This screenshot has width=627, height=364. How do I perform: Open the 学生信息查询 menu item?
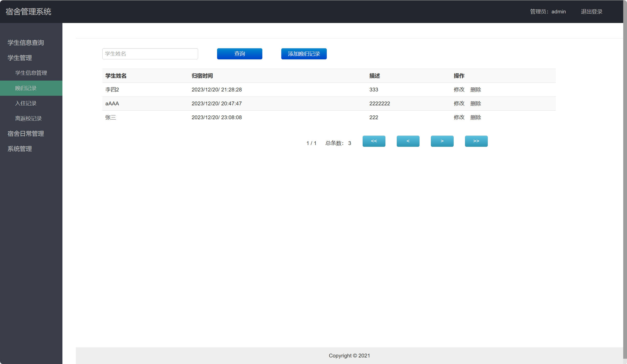(26, 43)
